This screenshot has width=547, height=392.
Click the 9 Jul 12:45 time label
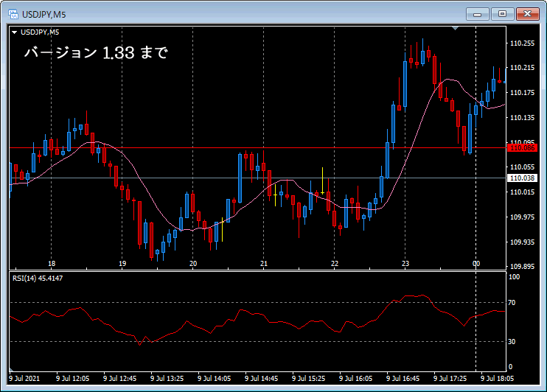click(119, 379)
